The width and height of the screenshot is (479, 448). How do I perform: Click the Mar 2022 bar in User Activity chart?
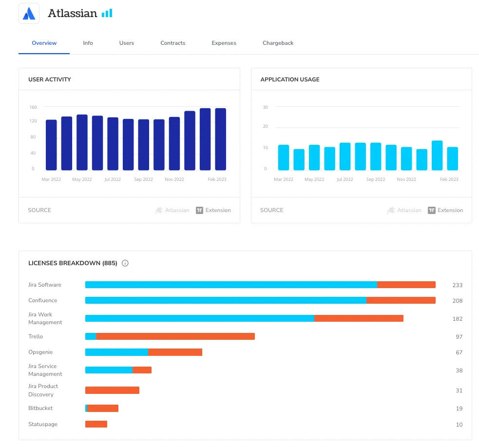click(x=51, y=145)
